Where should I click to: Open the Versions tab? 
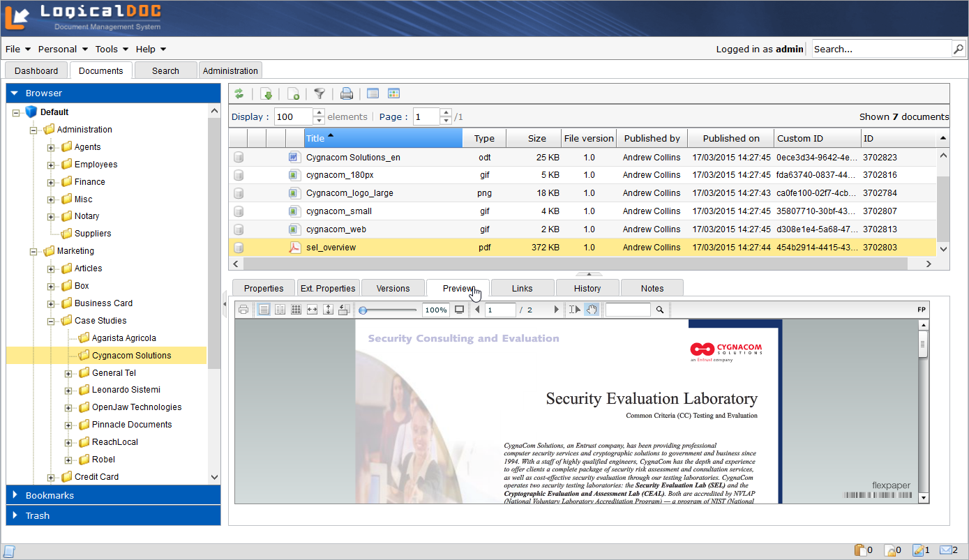point(393,288)
